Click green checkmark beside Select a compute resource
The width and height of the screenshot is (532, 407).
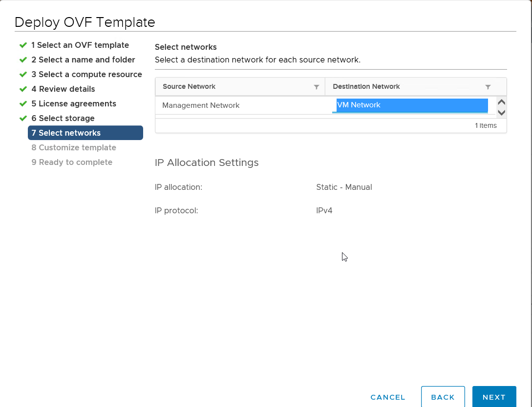(x=23, y=74)
